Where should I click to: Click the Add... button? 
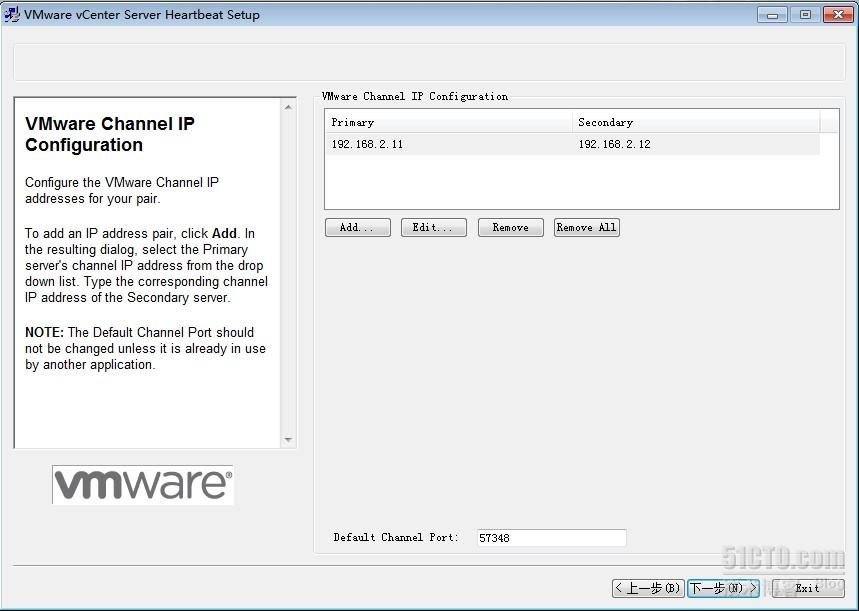pyautogui.click(x=358, y=227)
